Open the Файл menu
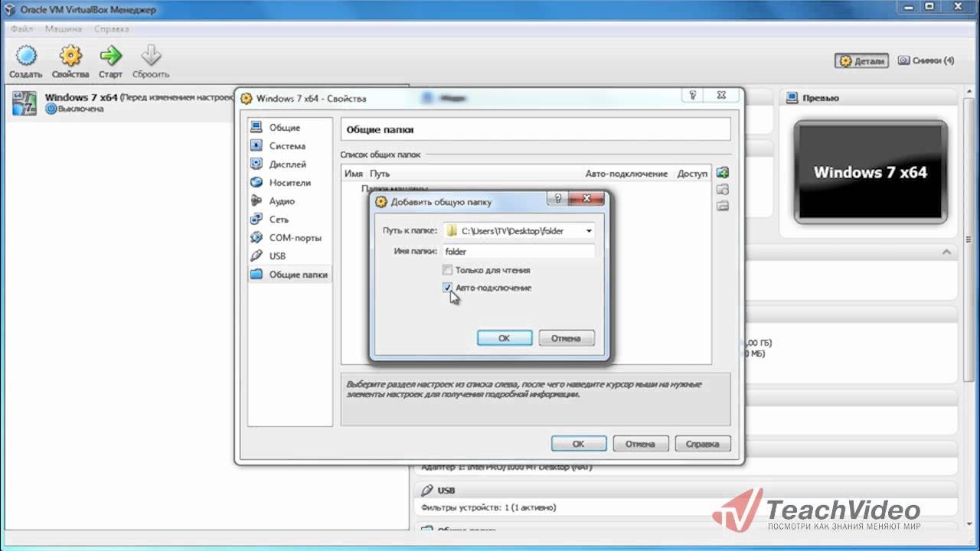The image size is (980, 551). (x=21, y=28)
